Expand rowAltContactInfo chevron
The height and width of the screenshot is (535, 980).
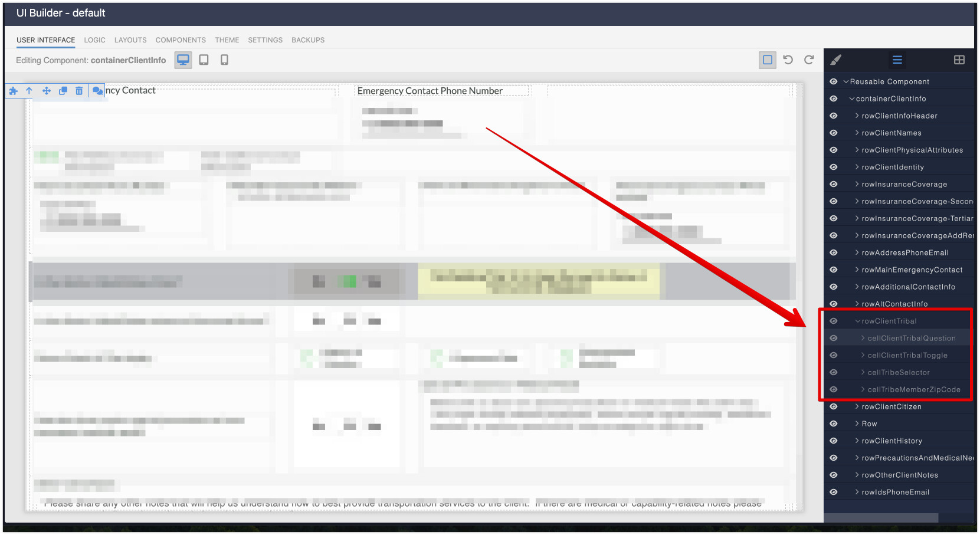click(x=857, y=304)
